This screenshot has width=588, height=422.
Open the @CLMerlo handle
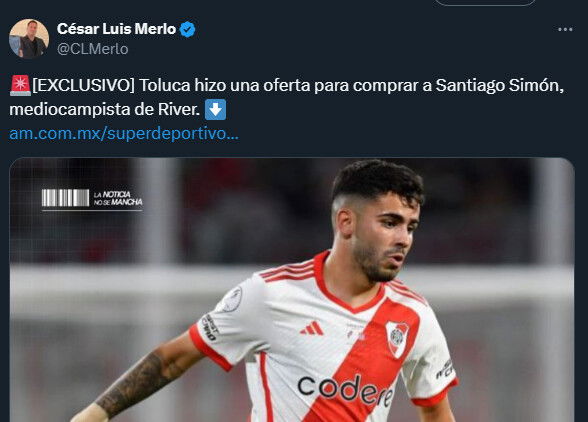click(x=93, y=49)
